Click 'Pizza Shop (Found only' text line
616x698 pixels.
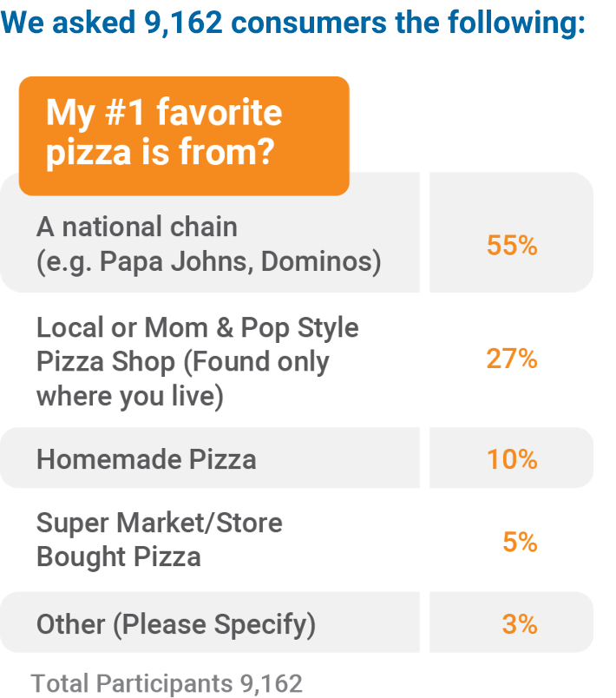tap(183, 361)
